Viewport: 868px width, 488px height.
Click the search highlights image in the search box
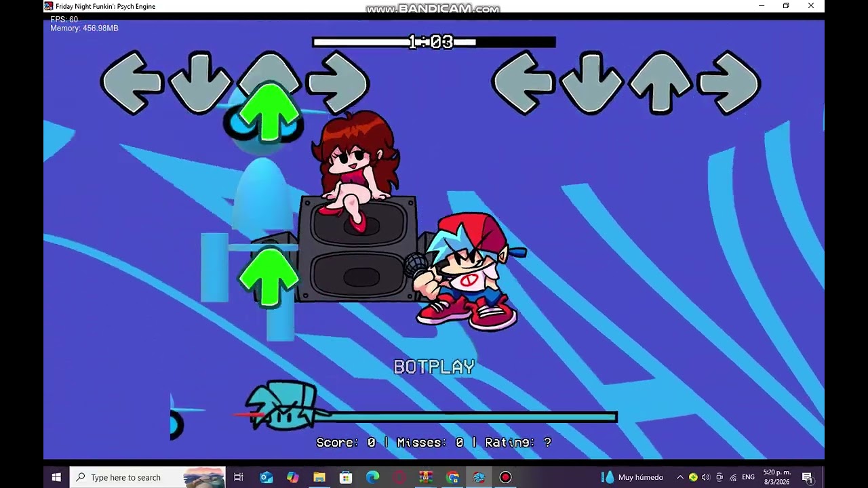tap(204, 477)
